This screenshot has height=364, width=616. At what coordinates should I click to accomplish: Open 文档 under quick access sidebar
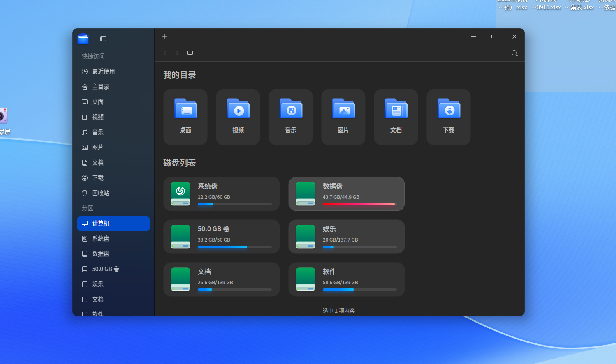click(x=113, y=163)
